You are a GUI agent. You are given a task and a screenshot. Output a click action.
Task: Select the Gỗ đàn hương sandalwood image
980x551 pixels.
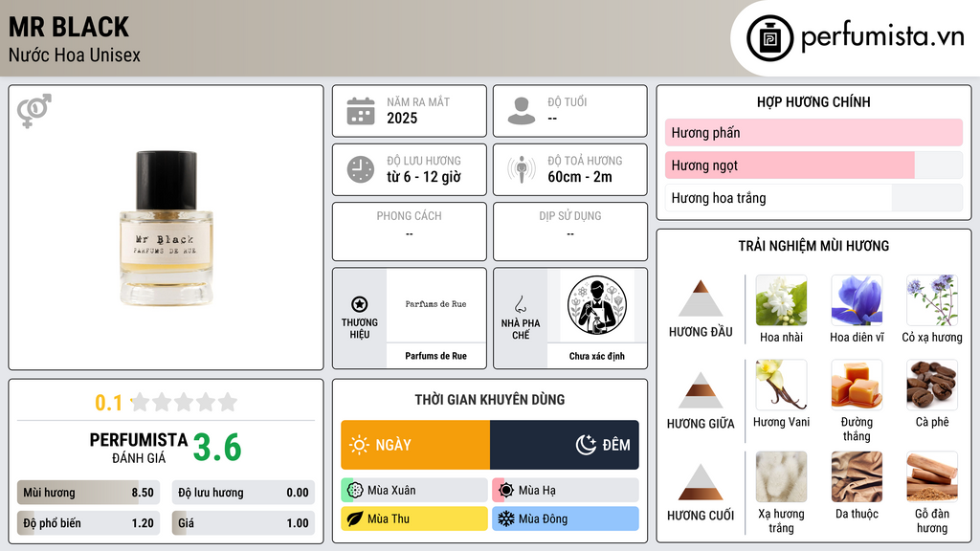tap(932, 476)
